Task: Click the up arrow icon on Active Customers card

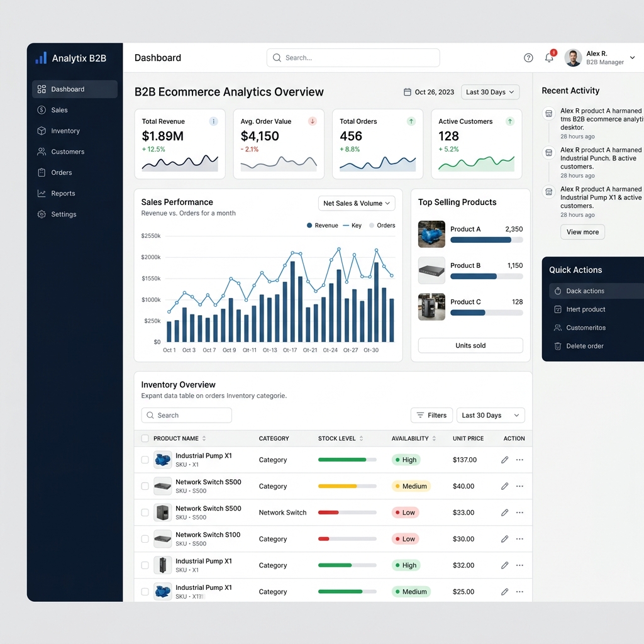Action: (x=510, y=121)
